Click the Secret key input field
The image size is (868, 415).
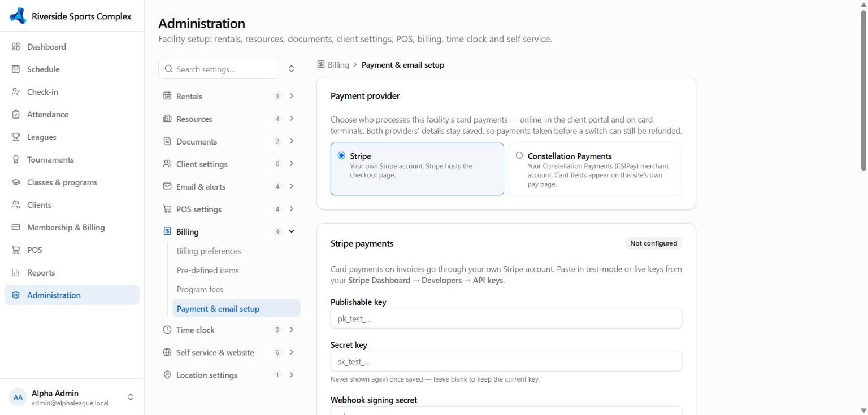point(506,361)
